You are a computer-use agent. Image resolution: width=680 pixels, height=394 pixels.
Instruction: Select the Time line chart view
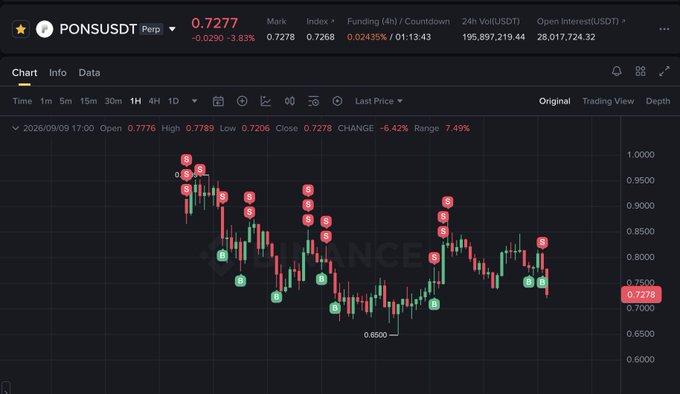click(22, 101)
